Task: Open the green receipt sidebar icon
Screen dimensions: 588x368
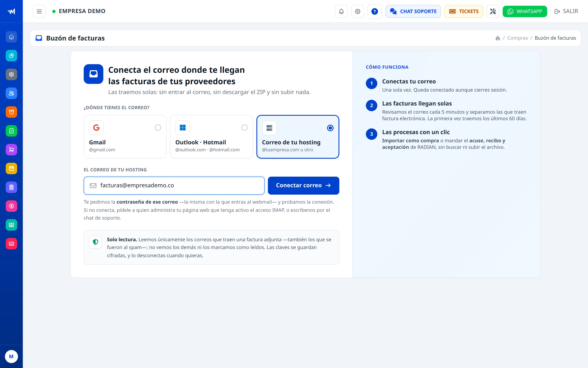Action: pos(11,131)
